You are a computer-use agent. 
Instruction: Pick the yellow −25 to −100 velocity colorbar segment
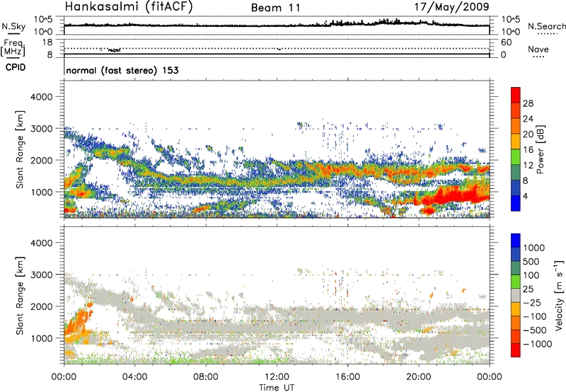tap(516, 309)
